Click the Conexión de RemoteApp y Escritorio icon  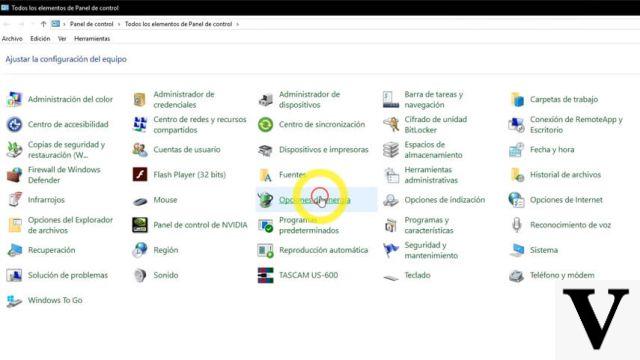[x=517, y=124]
